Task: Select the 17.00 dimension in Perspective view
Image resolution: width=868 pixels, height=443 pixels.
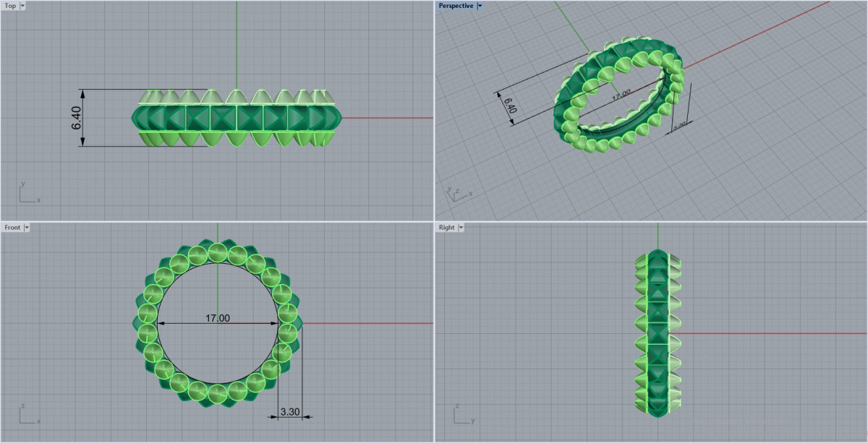Action: point(621,94)
